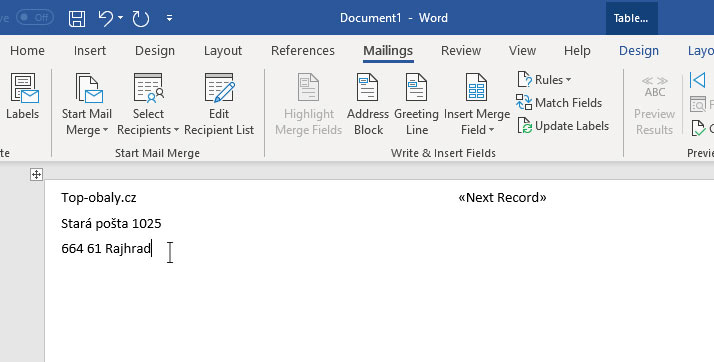
Task: Insert a Greeting Line
Action: click(416, 104)
